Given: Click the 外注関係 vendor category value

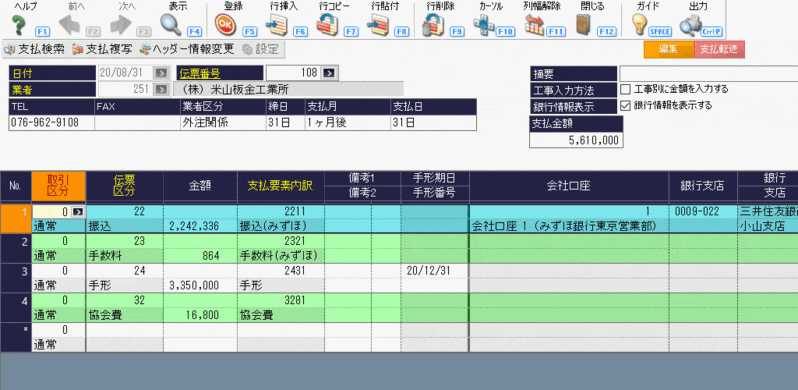Looking at the screenshot, I should point(223,123).
